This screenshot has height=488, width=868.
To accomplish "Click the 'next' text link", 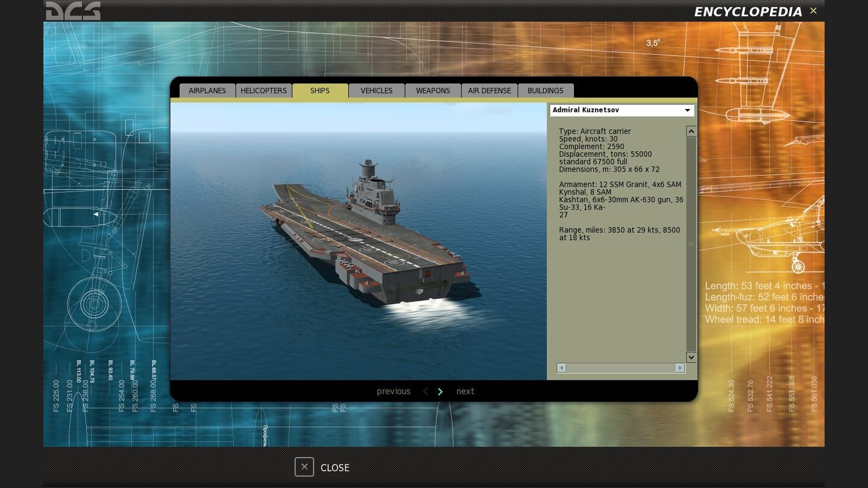I will (465, 392).
